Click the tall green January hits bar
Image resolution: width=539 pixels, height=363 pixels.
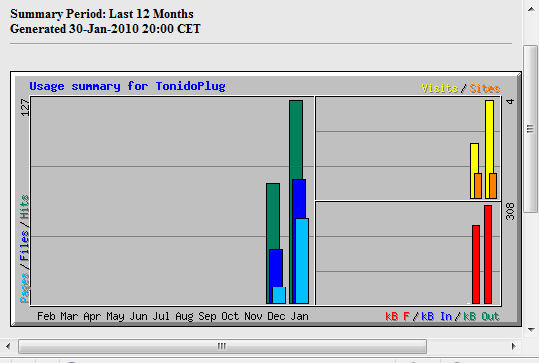296,139
